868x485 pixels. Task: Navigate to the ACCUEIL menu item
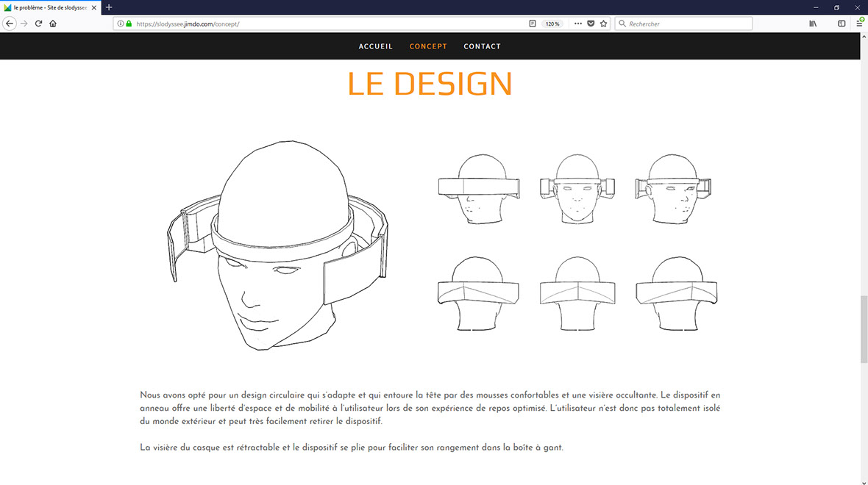coord(376,46)
